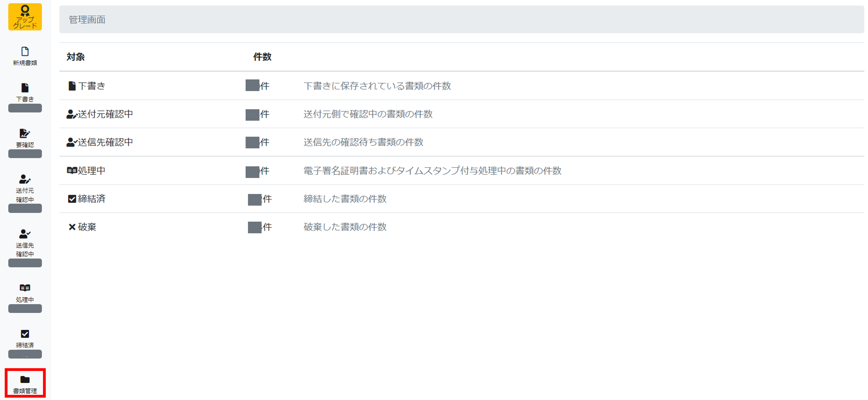Click the 破棄 X icon in table
868x400 pixels.
[x=72, y=227]
